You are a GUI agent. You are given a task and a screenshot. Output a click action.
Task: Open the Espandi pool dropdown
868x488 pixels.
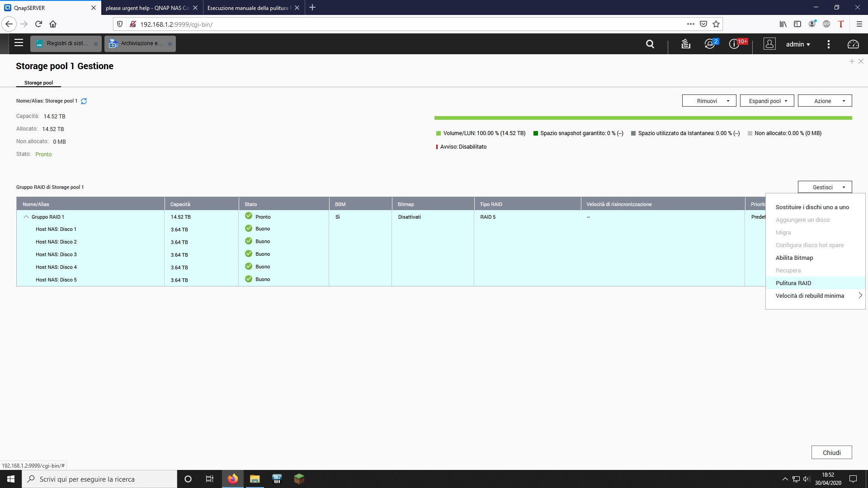767,101
